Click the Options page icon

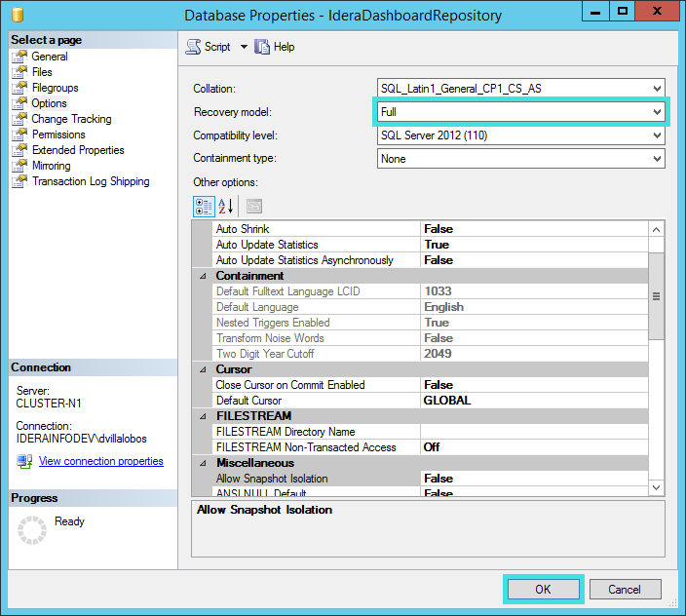pyautogui.click(x=19, y=103)
